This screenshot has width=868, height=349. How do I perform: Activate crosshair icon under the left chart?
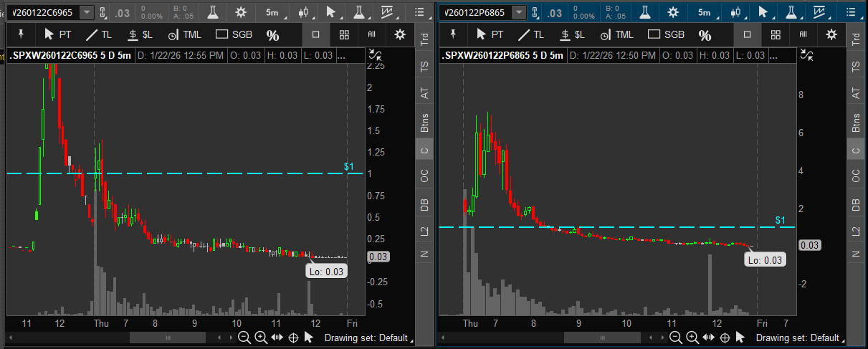[294, 338]
